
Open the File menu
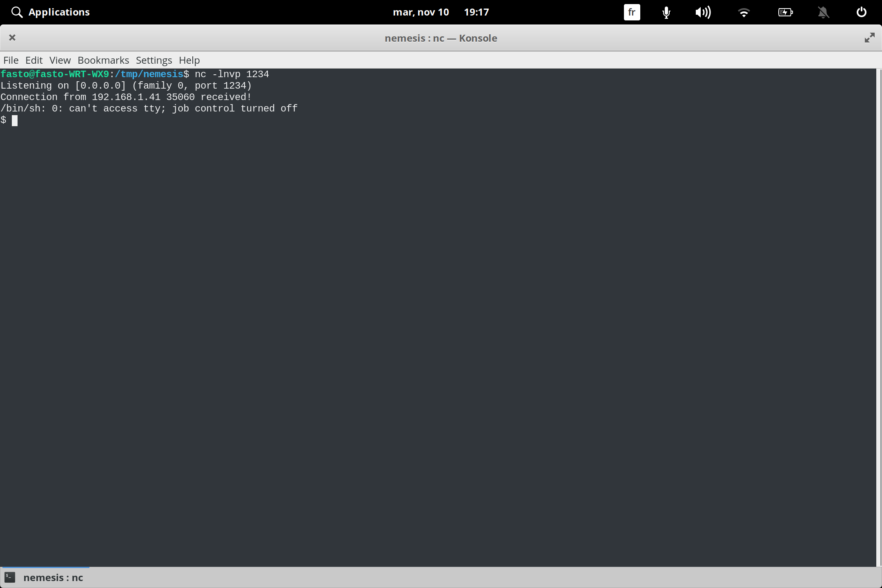coord(11,60)
